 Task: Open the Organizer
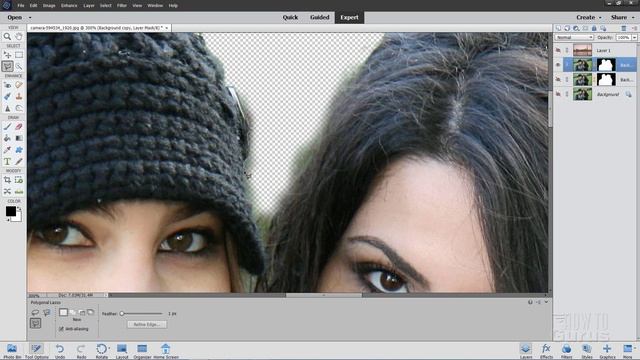click(142, 351)
